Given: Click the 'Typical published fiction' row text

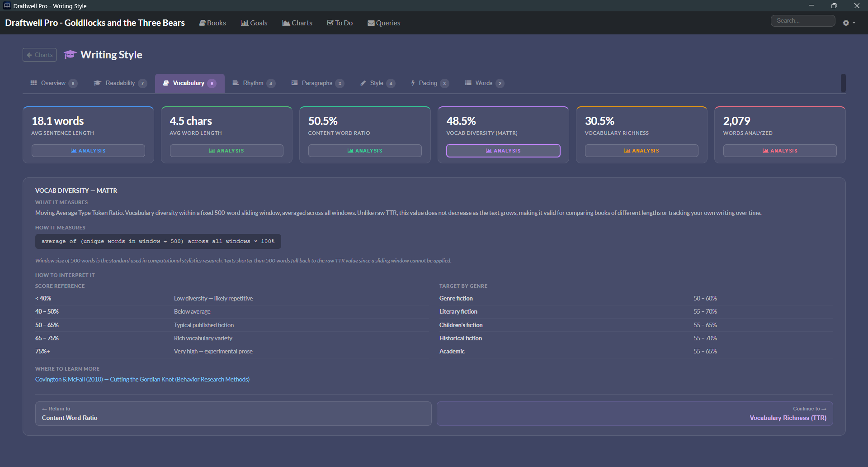Looking at the screenshot, I should (204, 325).
